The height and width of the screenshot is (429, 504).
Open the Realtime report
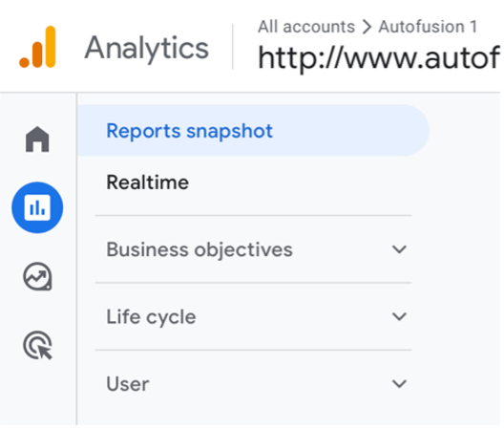coord(148,182)
